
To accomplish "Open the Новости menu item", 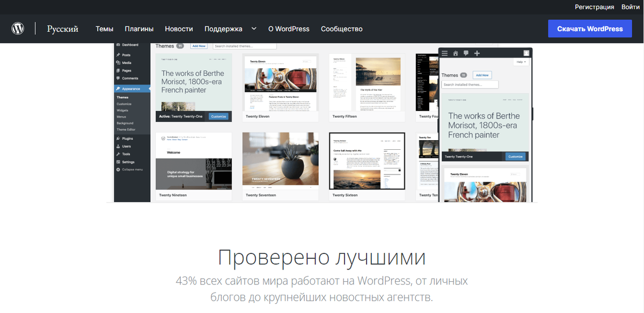I will [x=179, y=28].
